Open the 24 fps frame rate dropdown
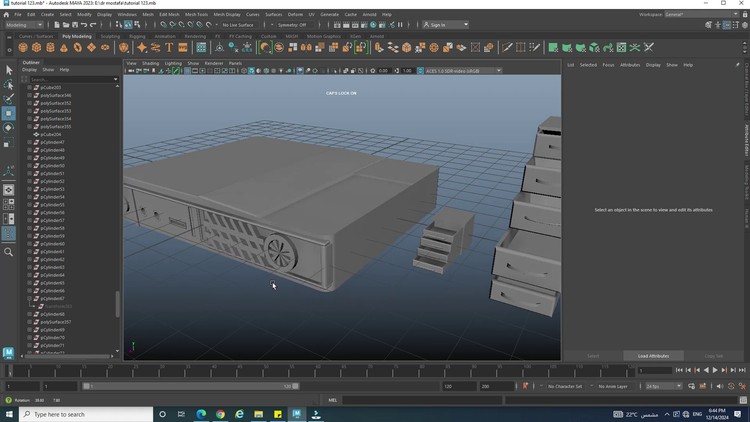The image size is (750, 422). [663, 386]
